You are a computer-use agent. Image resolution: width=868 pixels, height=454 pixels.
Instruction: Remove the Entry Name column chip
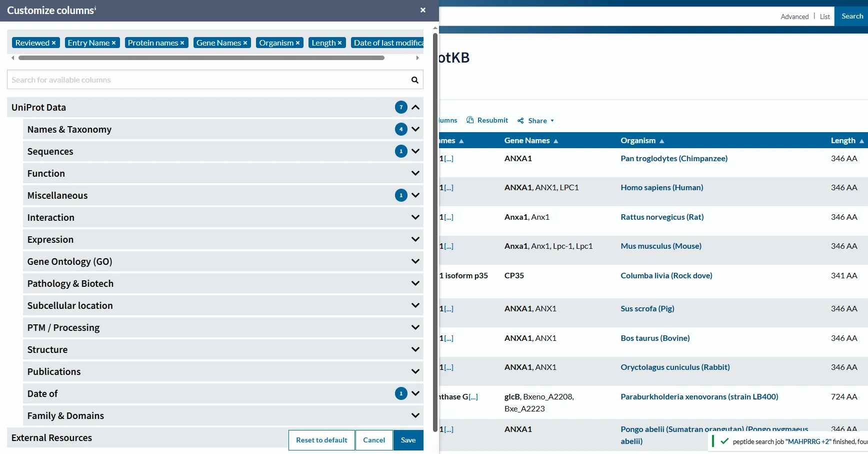tap(114, 43)
